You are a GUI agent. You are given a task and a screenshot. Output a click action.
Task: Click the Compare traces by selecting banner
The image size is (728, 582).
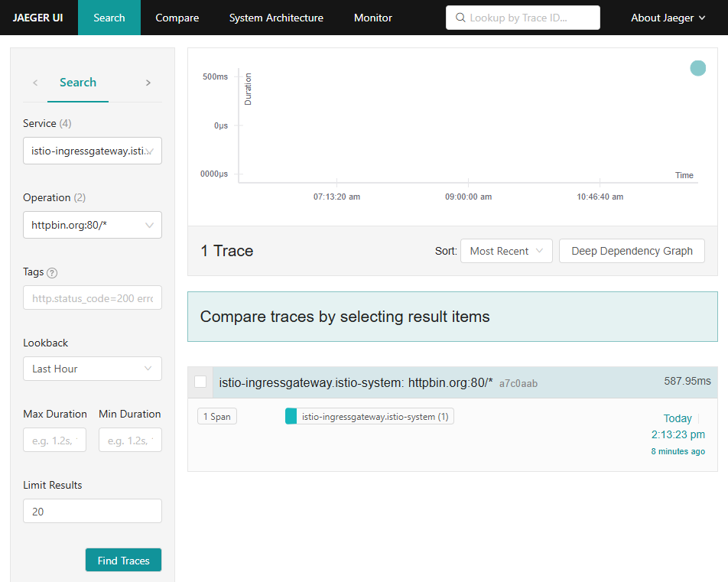453,317
